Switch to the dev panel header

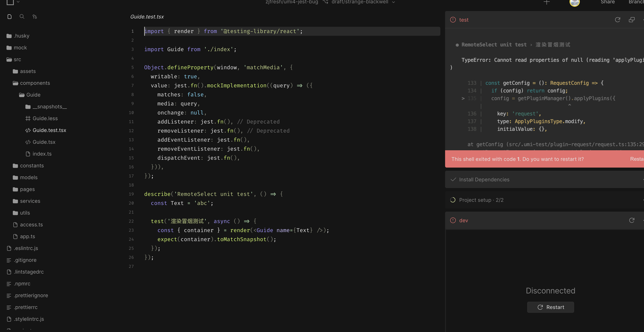coord(464,220)
